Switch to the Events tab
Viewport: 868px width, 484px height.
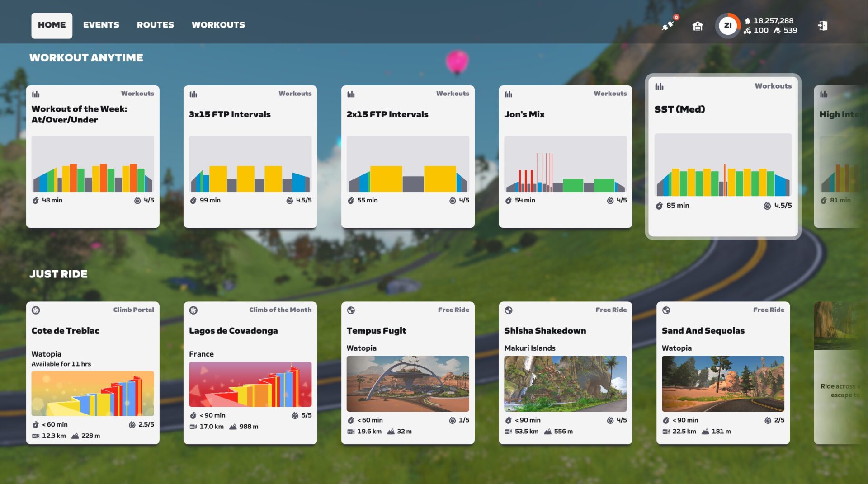point(101,25)
